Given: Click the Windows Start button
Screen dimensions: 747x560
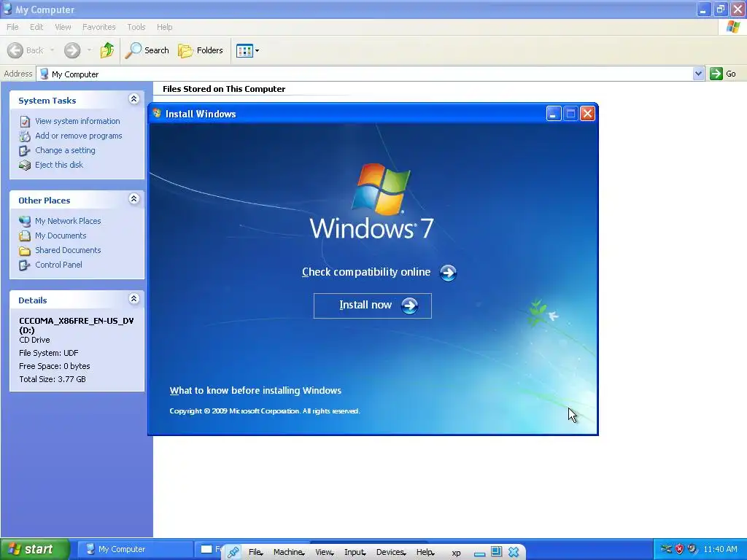Looking at the screenshot, I should pos(35,549).
